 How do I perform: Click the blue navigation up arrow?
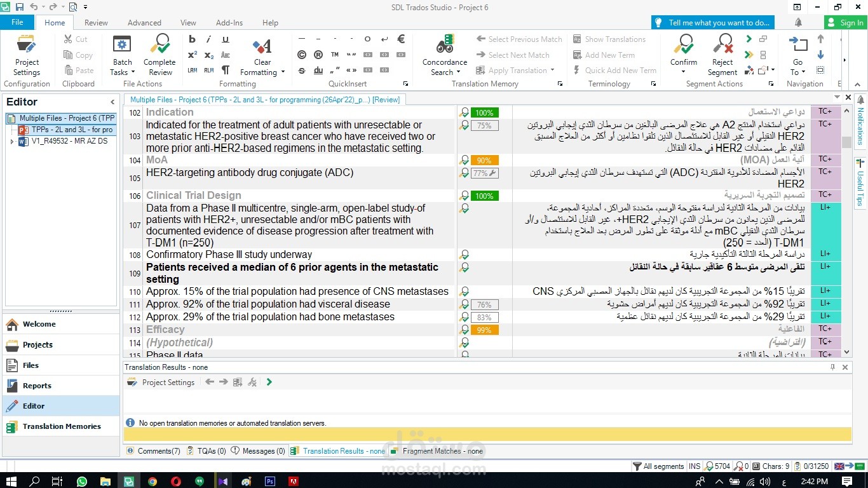click(820, 39)
